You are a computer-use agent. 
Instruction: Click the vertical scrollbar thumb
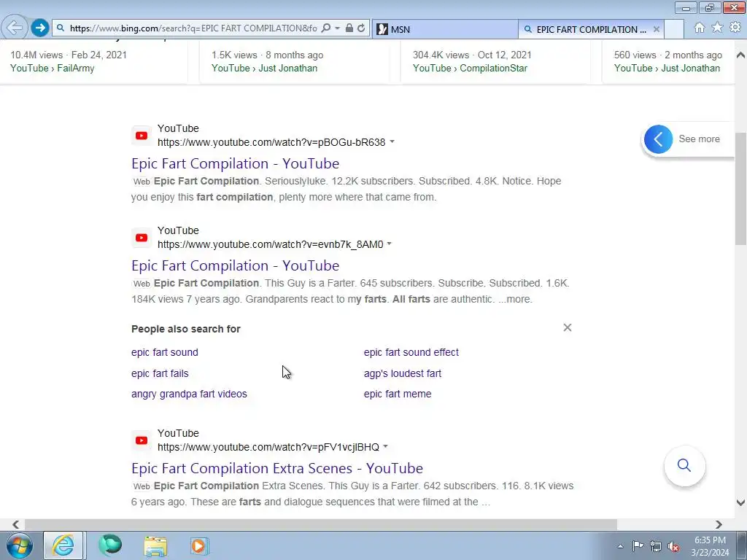(x=740, y=188)
